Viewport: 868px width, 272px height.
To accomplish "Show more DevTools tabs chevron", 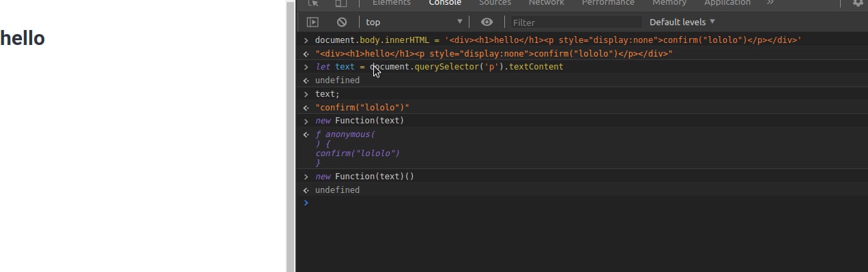I will [770, 3].
